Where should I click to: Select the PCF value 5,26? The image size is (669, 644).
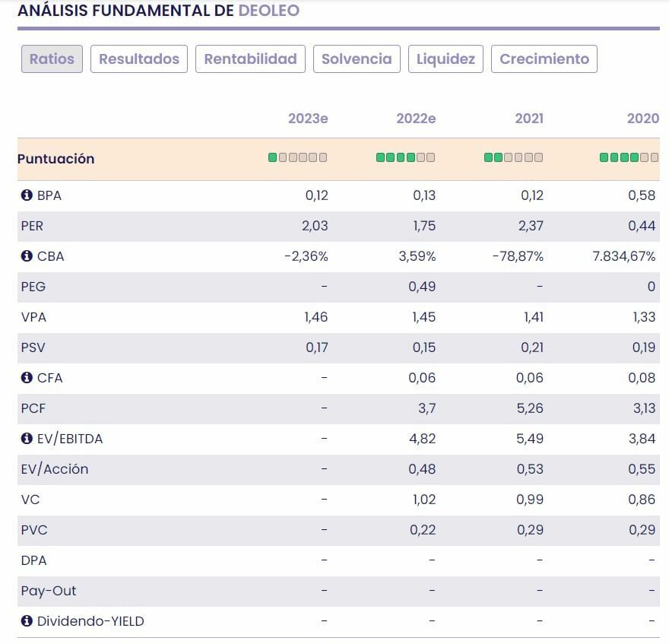click(530, 408)
